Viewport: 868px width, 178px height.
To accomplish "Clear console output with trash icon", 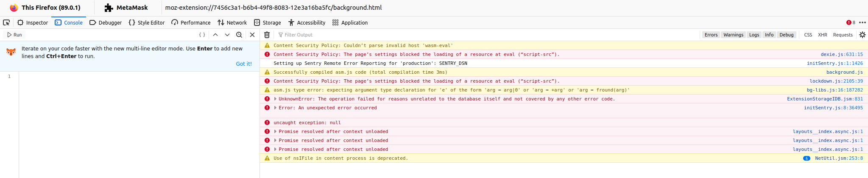I will point(267,35).
